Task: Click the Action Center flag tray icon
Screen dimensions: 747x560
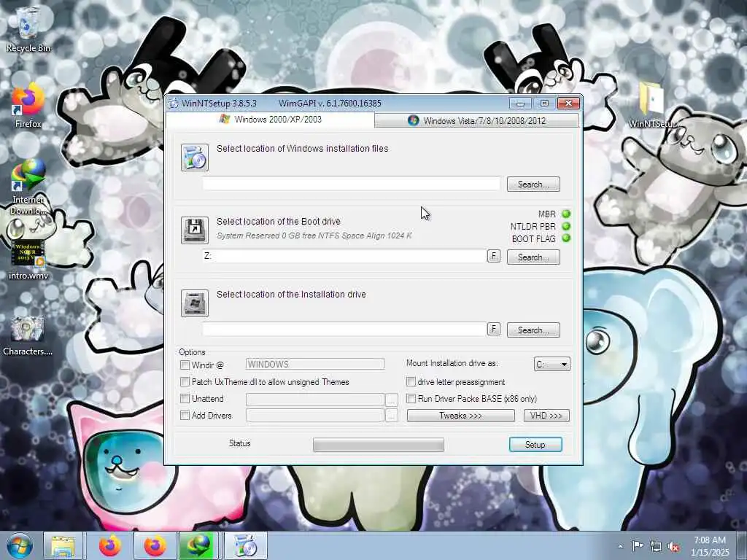Action: coord(638,546)
